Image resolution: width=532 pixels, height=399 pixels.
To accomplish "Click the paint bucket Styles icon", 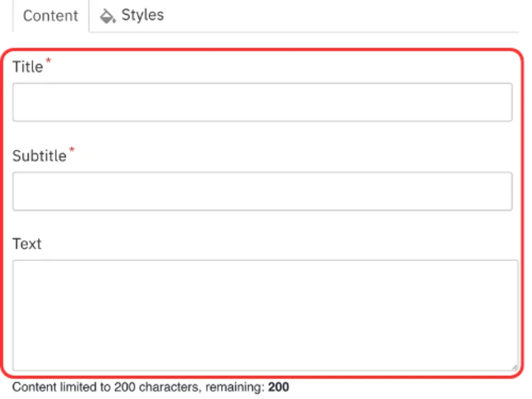I will [107, 16].
